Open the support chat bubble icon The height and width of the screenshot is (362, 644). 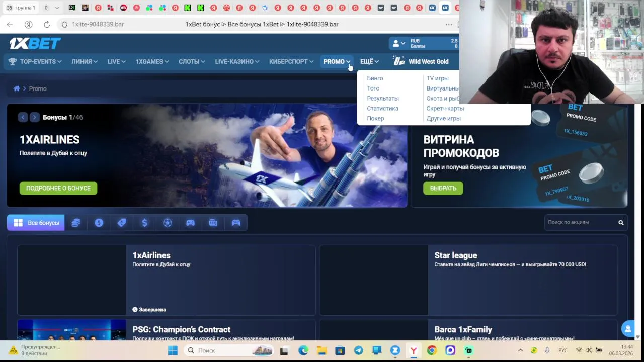628,329
